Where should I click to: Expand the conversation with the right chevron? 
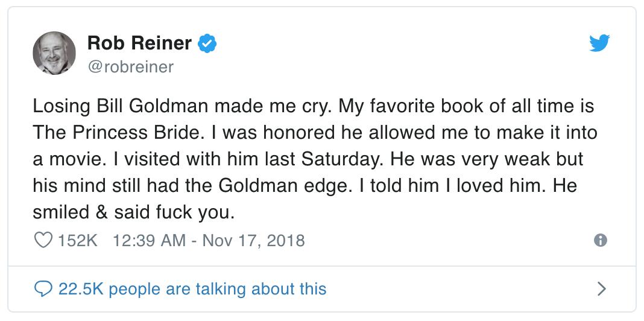pyautogui.click(x=601, y=288)
